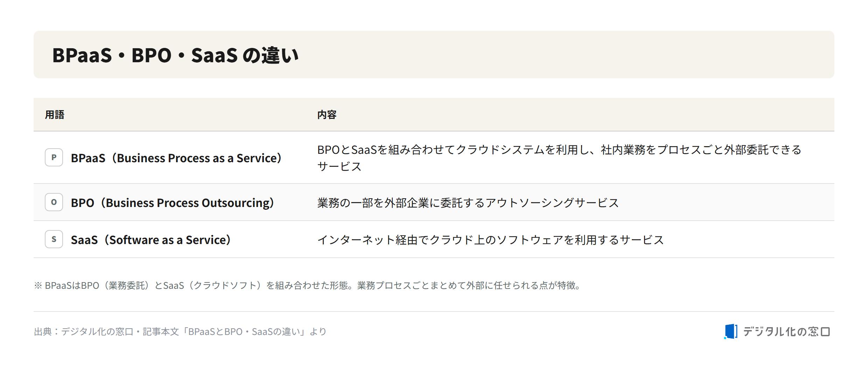Click the BPaaS description starting with BPOとSaaSを組み合わせて
Image resolution: width=868 pixels, height=372 pixels.
pyautogui.click(x=559, y=158)
